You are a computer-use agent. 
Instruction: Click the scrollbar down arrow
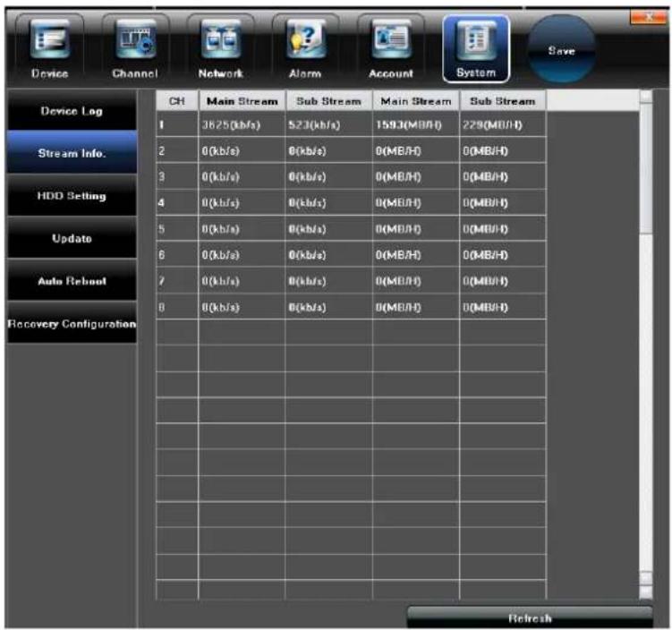(646, 592)
